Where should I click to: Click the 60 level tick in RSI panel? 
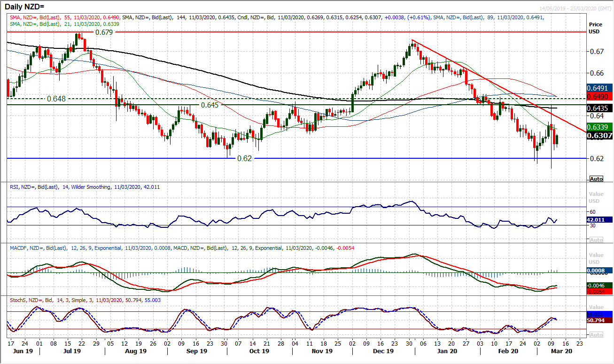(x=593, y=211)
